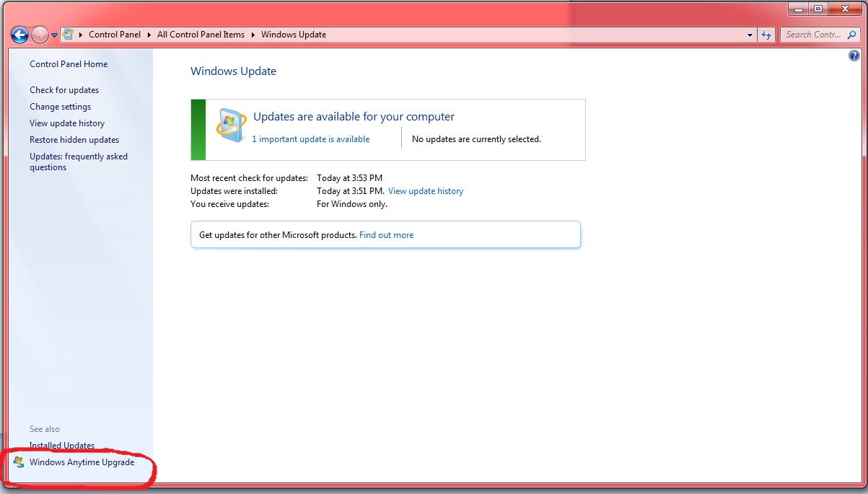The height and width of the screenshot is (494, 868).
Task: Click the 'Updates were installed:' label
Action: pos(234,191)
